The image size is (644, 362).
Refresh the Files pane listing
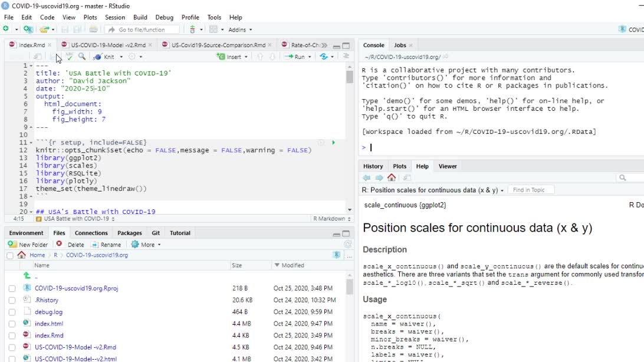click(347, 244)
